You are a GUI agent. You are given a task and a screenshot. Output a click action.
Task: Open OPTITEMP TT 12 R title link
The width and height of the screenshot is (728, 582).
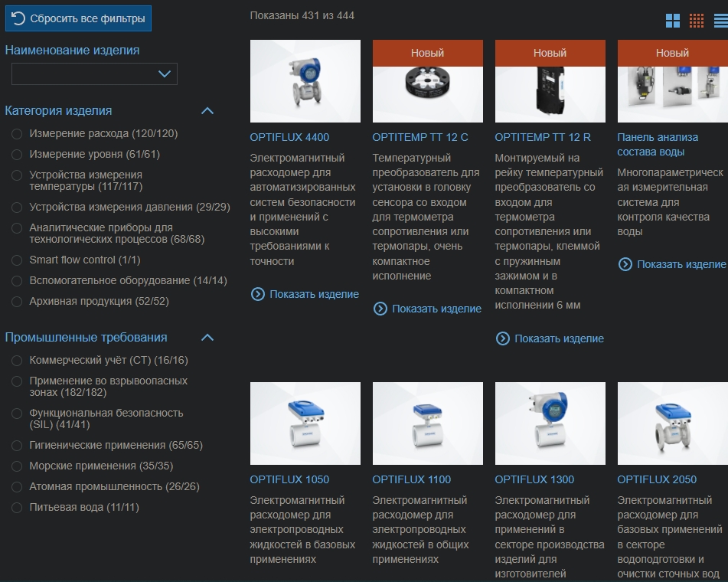coord(543,138)
